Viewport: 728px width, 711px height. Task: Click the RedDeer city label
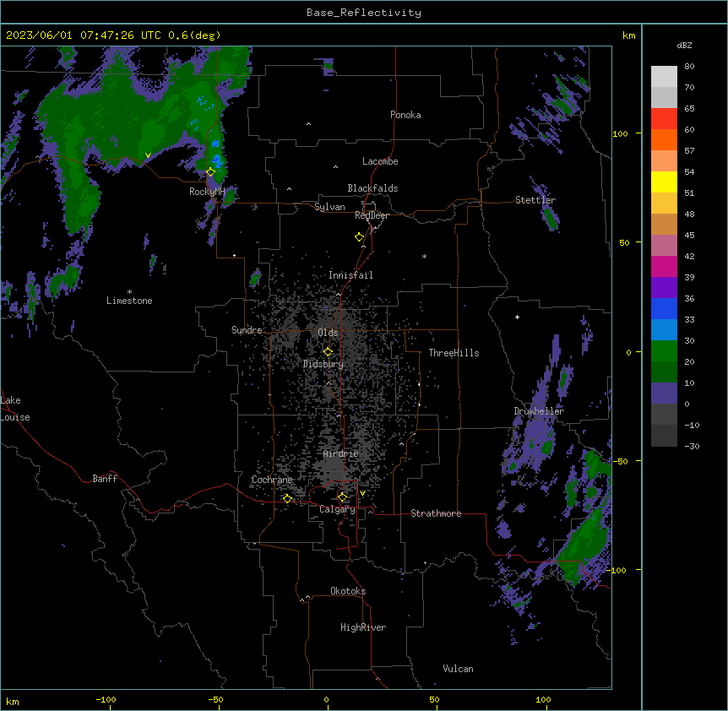(x=372, y=215)
